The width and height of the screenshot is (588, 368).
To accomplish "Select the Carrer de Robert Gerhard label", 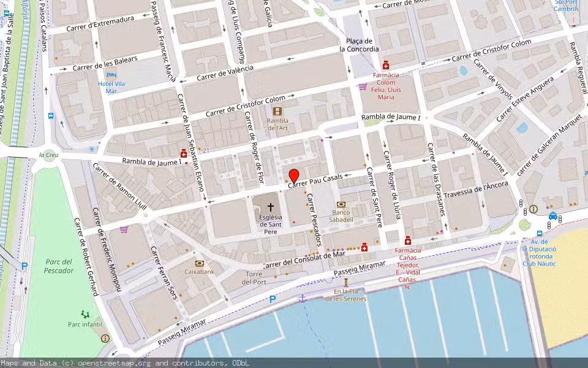I will 86,257.
